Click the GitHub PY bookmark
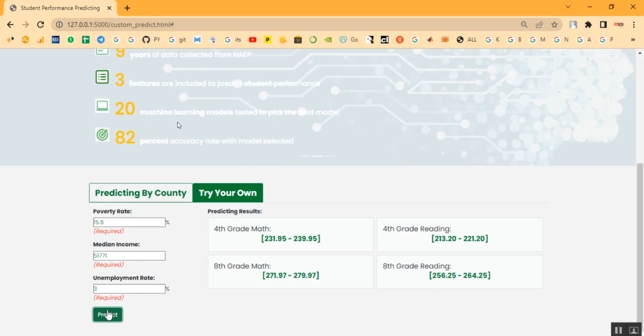This screenshot has height=336, width=644. 151,40
